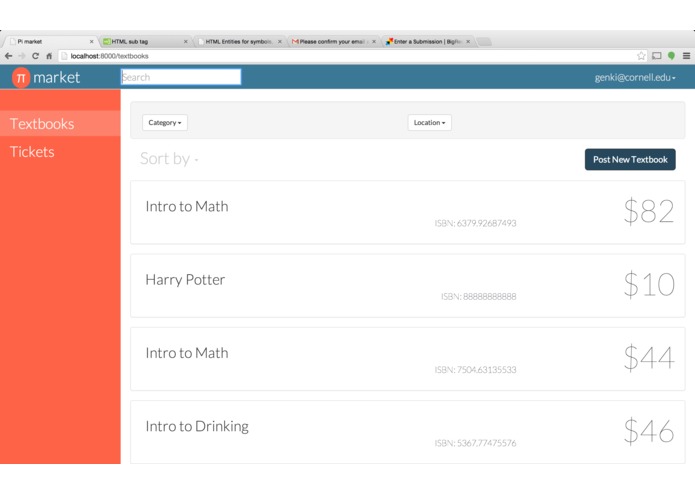
Task: Click the browser home icon
Action: [x=49, y=56]
